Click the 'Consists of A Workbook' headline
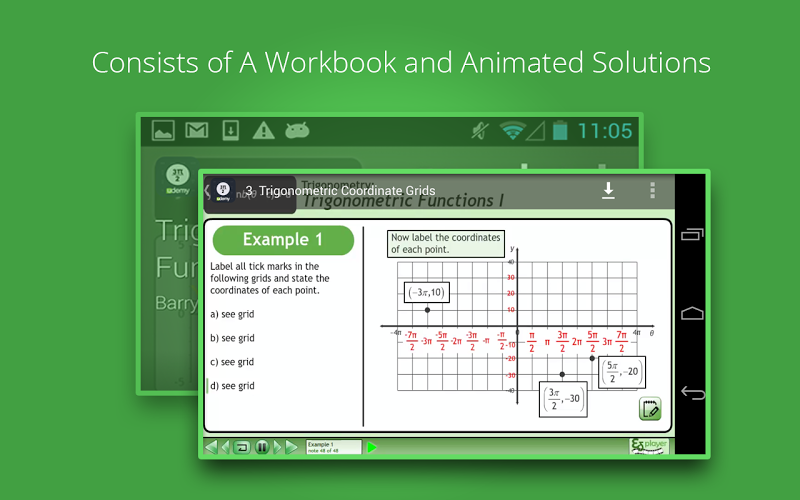 [401, 63]
